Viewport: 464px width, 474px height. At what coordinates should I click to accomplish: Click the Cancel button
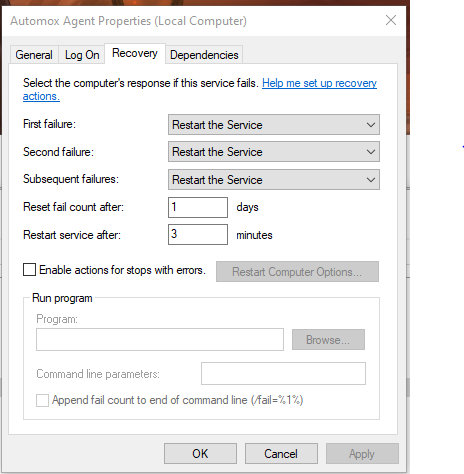281,454
